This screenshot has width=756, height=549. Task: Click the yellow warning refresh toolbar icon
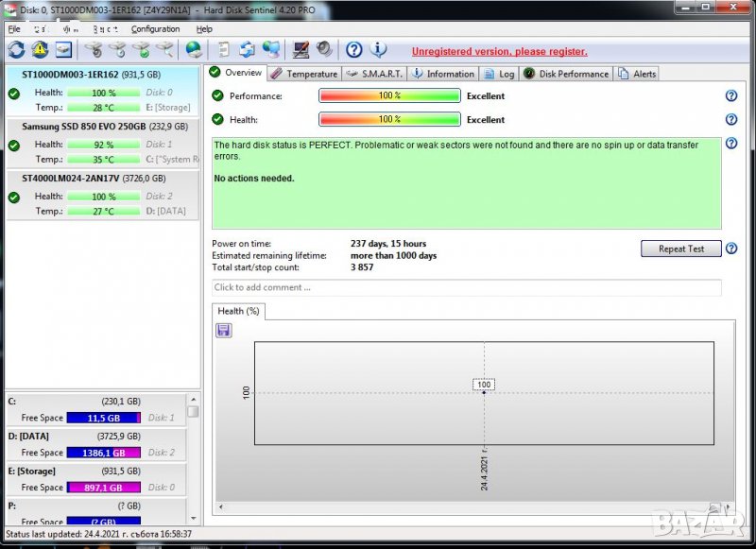40,50
